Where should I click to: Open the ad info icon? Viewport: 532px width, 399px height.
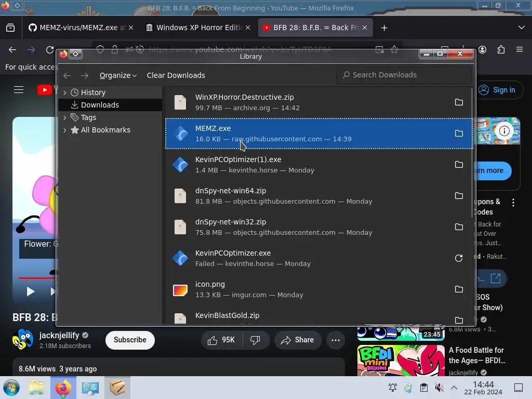click(504, 131)
